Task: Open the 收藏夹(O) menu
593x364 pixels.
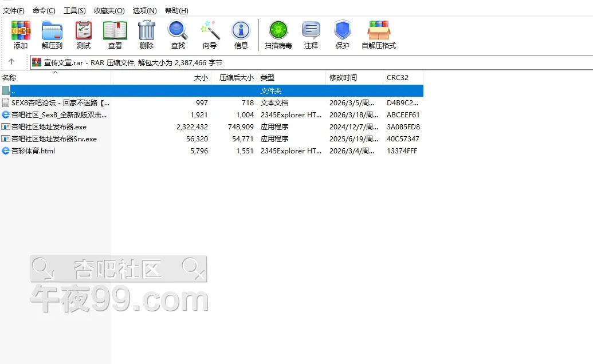Action: pyautogui.click(x=109, y=10)
